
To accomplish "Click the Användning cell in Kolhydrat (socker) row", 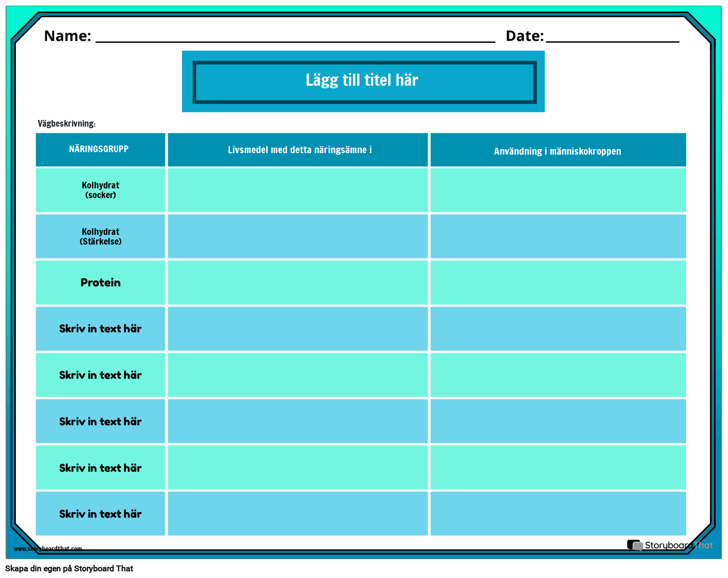I will point(558,190).
